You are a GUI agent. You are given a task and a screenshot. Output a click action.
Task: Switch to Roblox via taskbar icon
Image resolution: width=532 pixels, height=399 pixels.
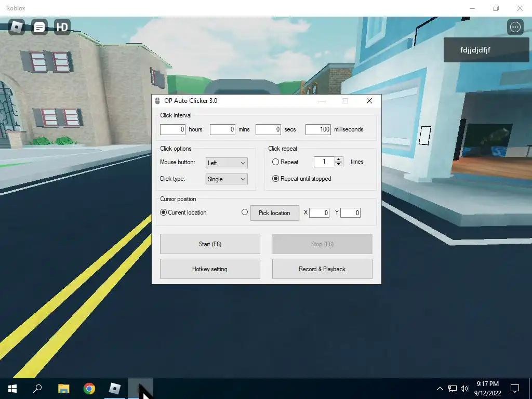point(115,389)
